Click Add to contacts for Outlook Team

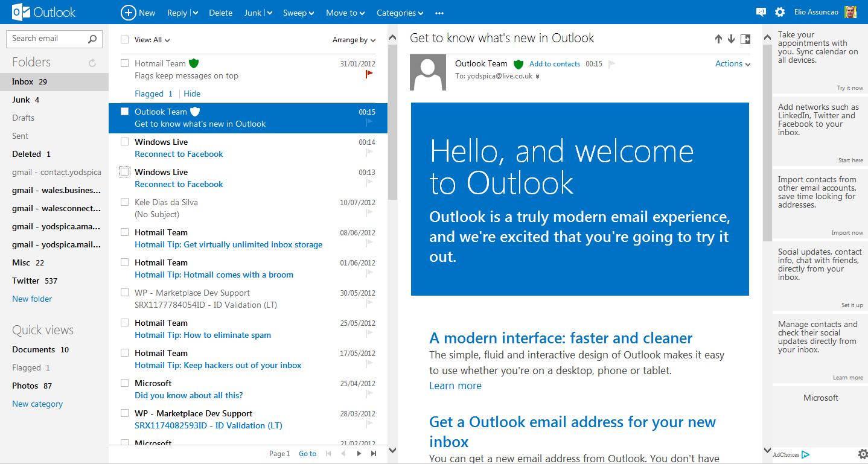tap(555, 64)
